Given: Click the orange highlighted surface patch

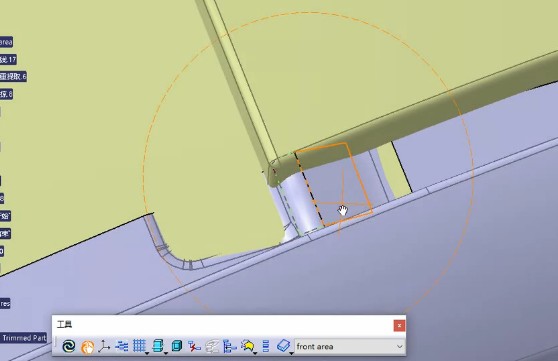Looking at the screenshot, I should point(336,185).
